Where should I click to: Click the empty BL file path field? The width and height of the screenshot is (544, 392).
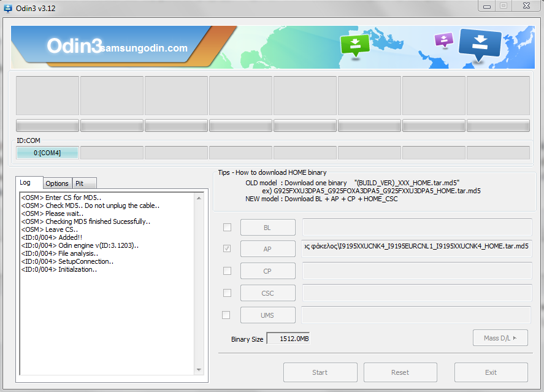point(417,227)
